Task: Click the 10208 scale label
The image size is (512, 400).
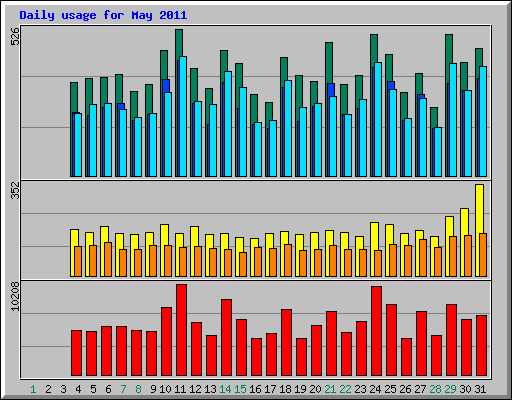Action: tap(15, 297)
